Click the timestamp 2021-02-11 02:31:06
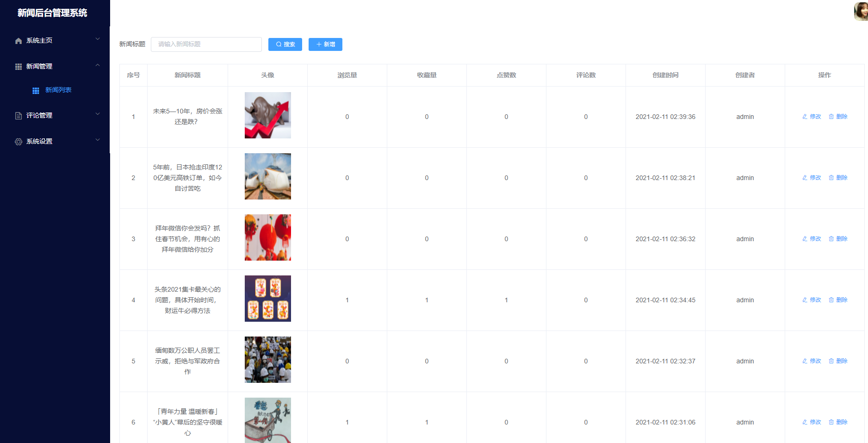The width and height of the screenshot is (868, 443). pyautogui.click(x=665, y=422)
